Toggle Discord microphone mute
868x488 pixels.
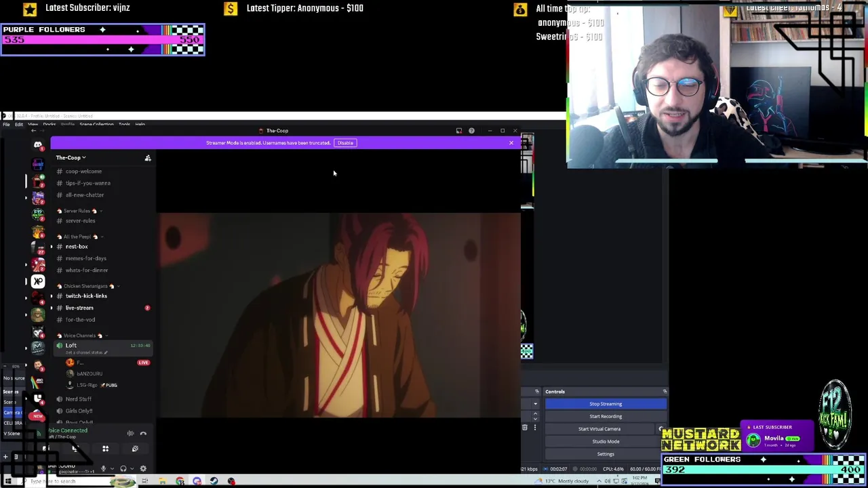coord(103,468)
